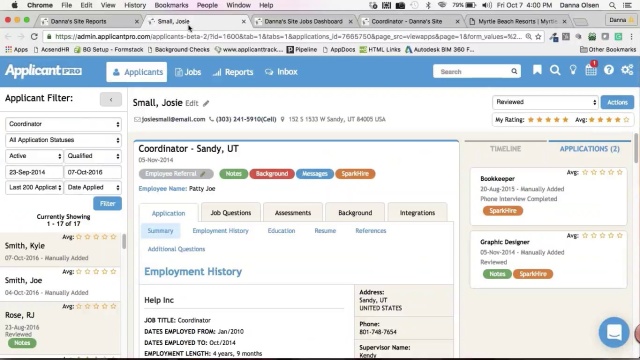
Task: Click the blue Filter button
Action: pyautogui.click(x=107, y=203)
